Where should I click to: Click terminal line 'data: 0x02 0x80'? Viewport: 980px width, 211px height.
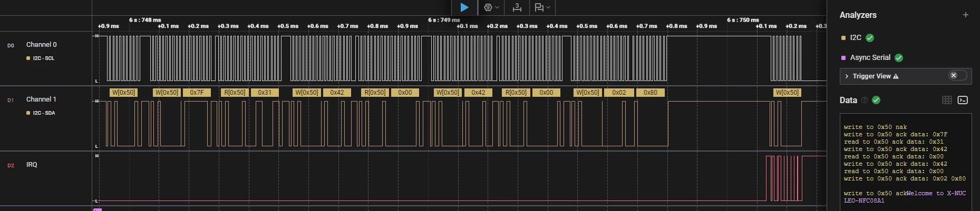click(x=905, y=179)
